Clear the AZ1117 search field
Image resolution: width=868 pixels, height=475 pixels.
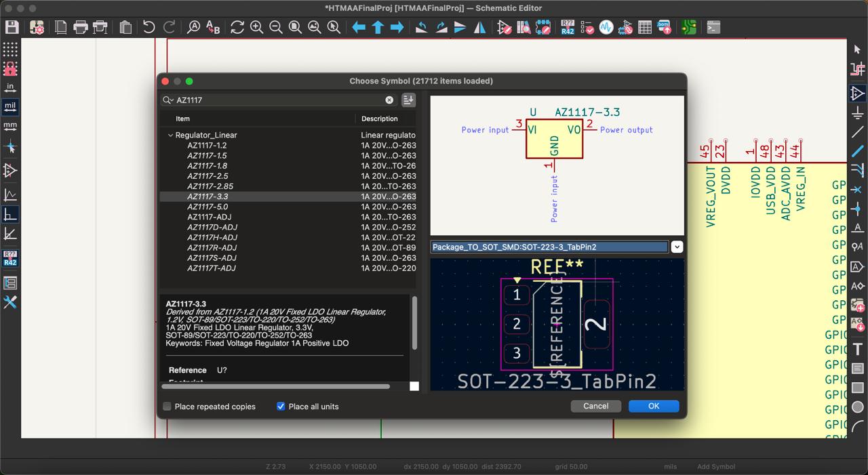[389, 100]
